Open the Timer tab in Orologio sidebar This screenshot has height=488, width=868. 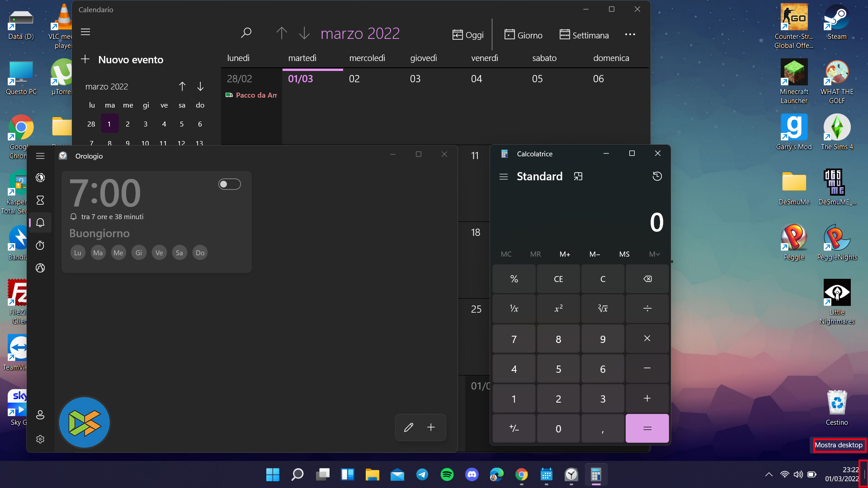pos(40,200)
